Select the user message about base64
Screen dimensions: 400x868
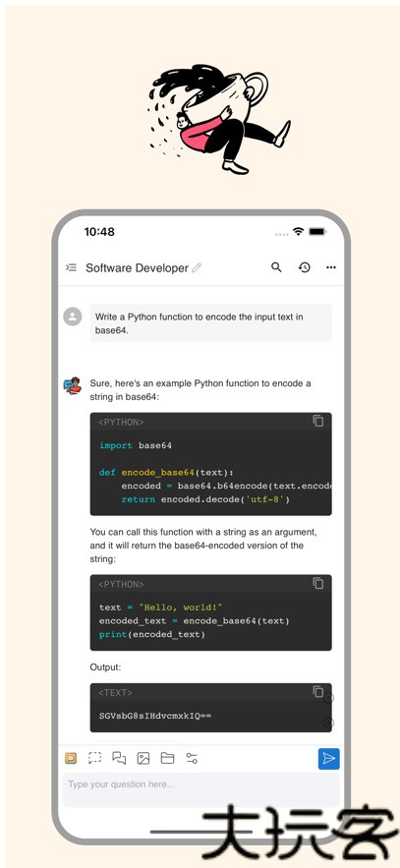[210, 323]
